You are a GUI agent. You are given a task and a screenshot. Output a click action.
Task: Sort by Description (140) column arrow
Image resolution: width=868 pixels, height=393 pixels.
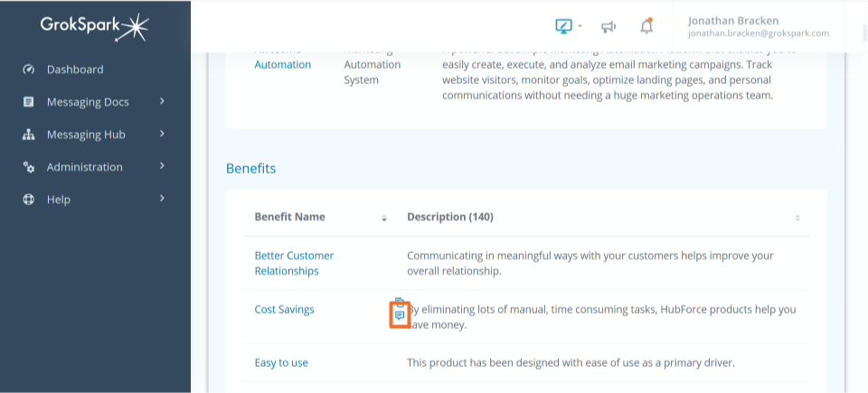(x=797, y=218)
